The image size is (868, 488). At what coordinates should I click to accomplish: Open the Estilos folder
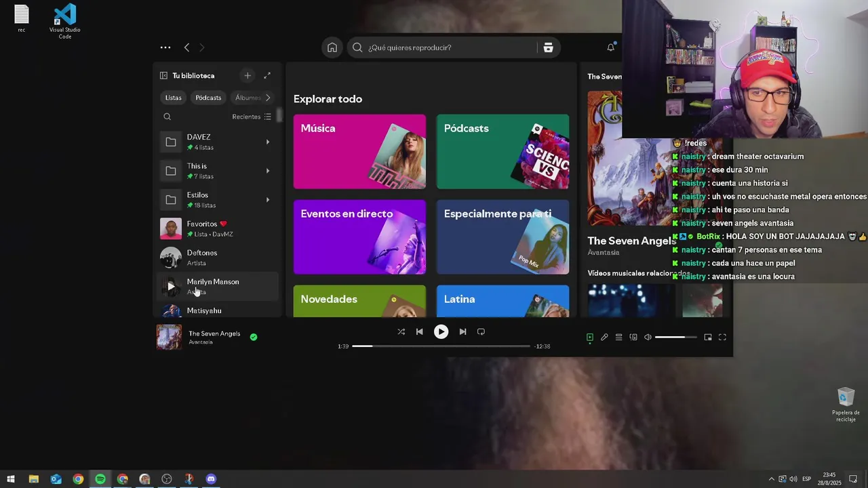(216, 200)
